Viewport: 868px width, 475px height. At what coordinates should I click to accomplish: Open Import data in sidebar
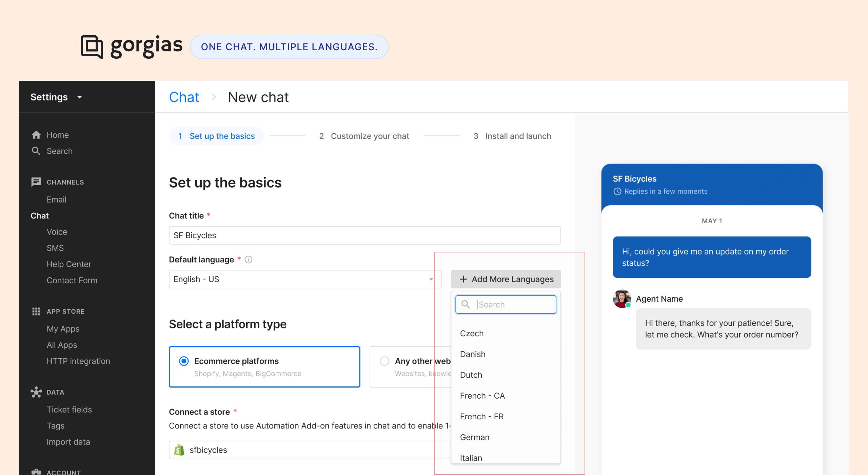(68, 442)
